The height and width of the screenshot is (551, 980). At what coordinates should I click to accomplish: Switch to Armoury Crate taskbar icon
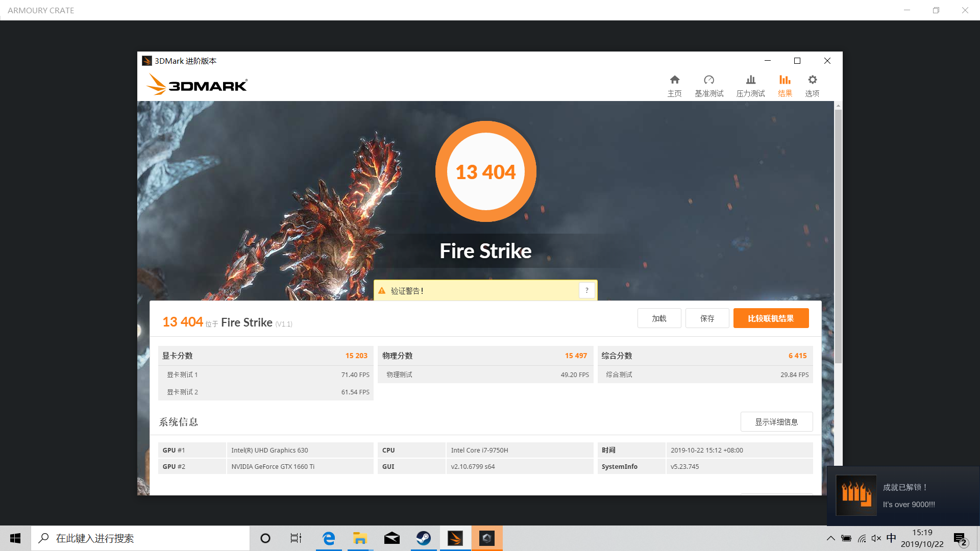pyautogui.click(x=487, y=538)
